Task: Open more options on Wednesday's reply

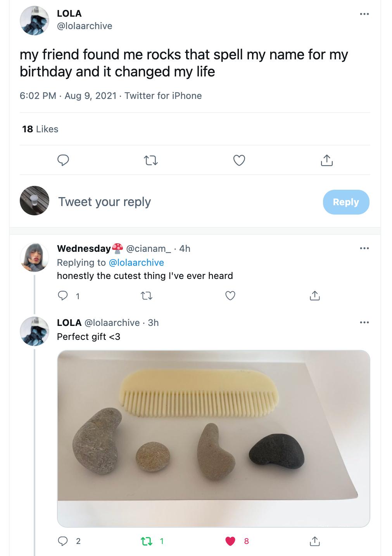Action: point(364,248)
